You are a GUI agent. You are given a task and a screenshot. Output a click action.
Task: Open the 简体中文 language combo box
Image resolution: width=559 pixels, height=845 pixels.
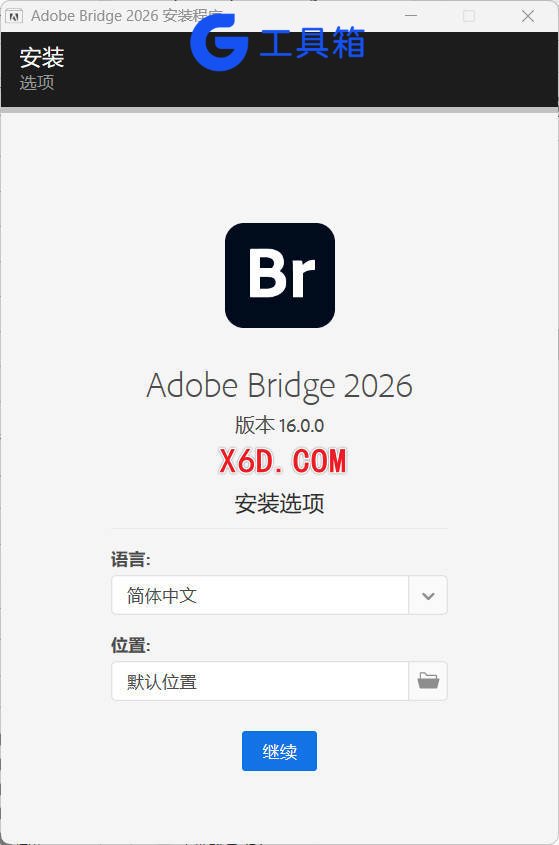pyautogui.click(x=279, y=595)
